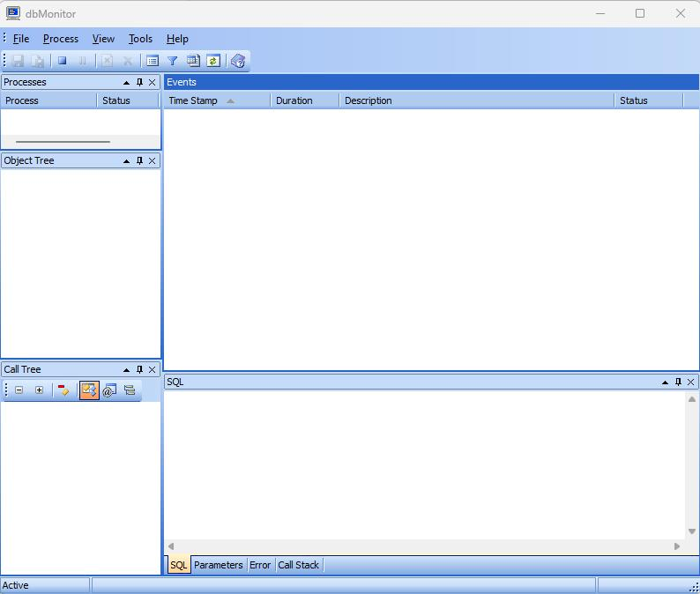Click the @ window icon in Call Tree toolbar

click(109, 390)
